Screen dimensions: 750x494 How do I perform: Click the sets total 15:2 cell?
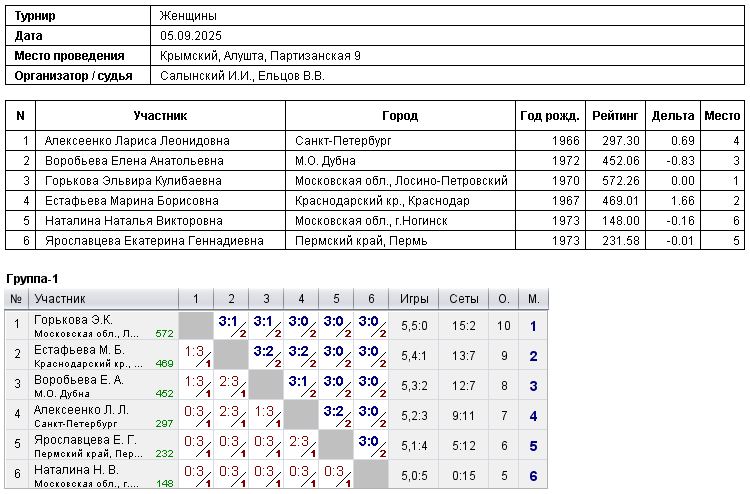point(464,325)
